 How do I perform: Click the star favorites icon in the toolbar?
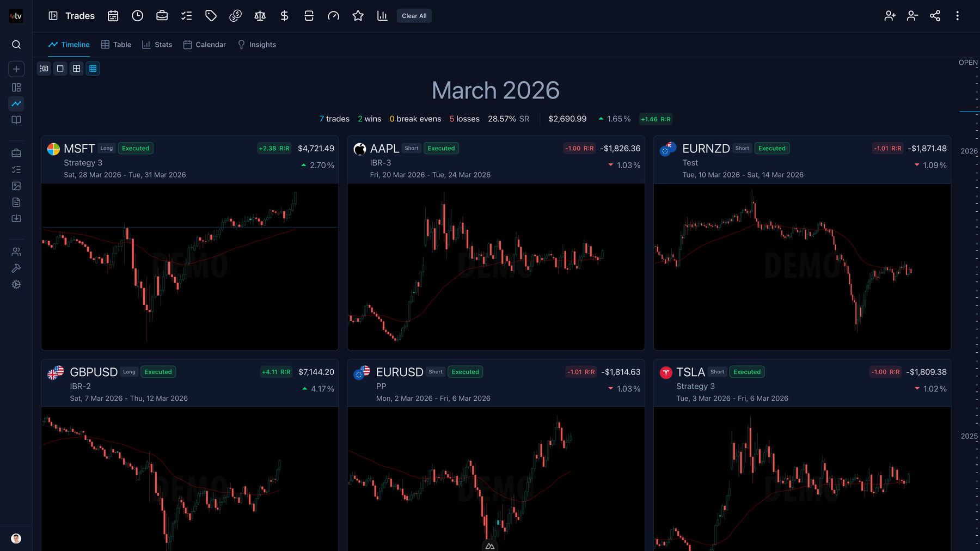358,16
